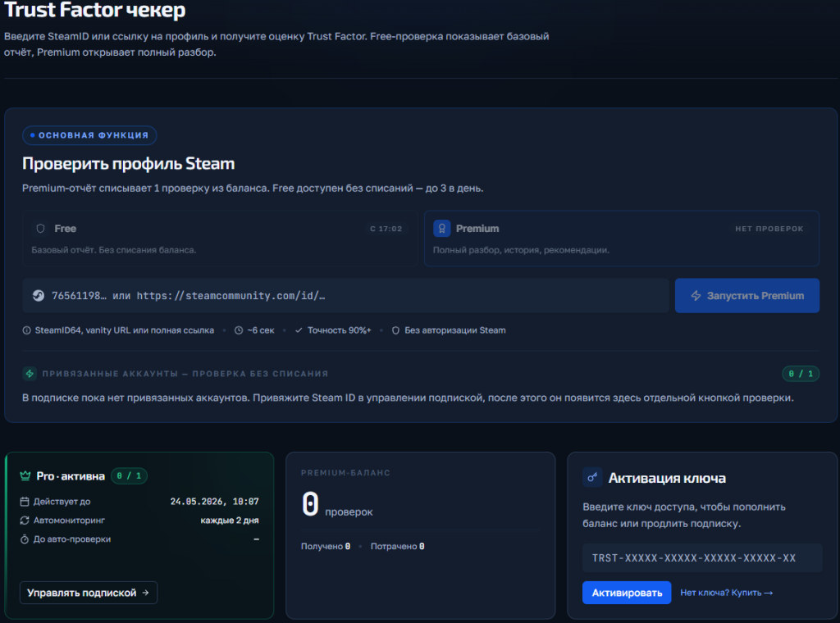Click the ОСНОВНАЯ ФУНКЦИЯ badge
This screenshot has width=840, height=623.
[89, 135]
